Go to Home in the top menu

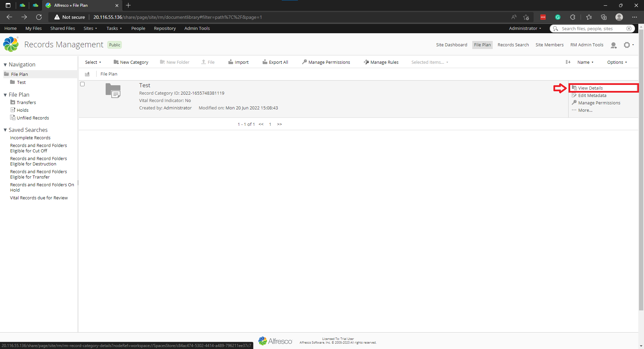point(10,28)
